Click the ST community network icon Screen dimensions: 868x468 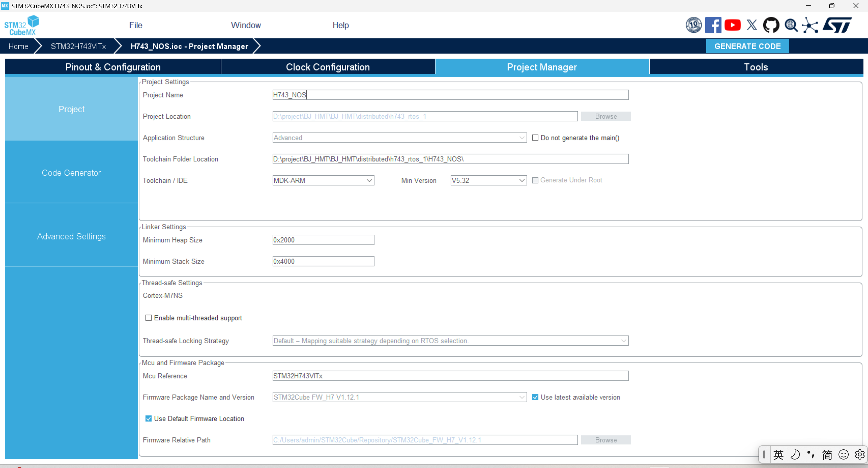pos(810,25)
